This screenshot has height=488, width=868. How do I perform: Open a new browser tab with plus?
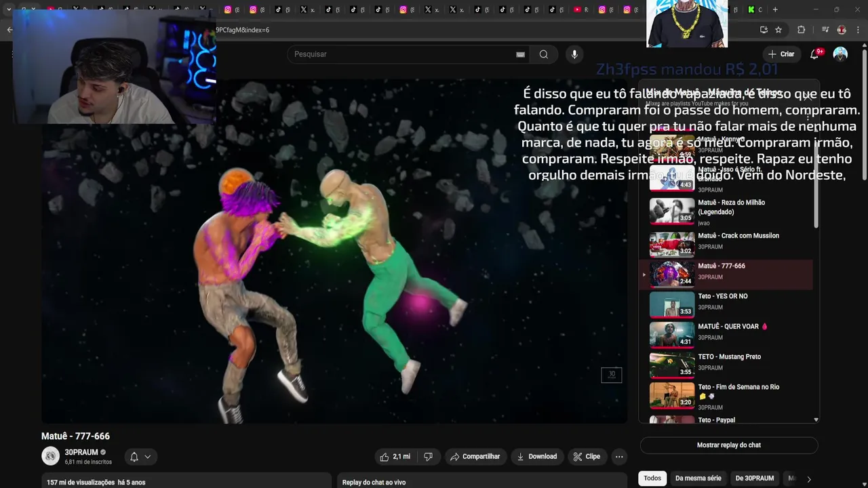tap(775, 9)
